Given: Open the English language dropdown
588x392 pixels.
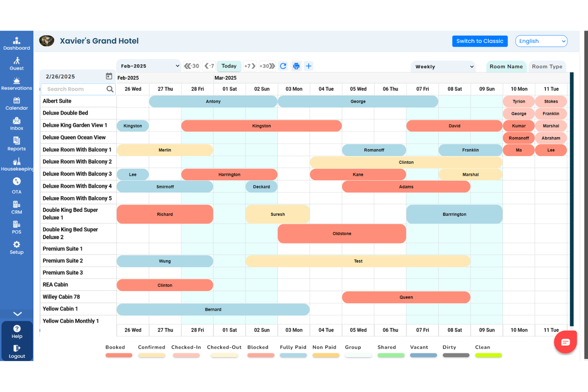Looking at the screenshot, I should [x=541, y=41].
